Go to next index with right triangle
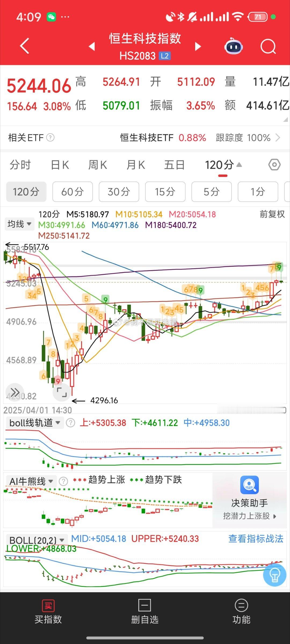This screenshot has height=644, width=290. point(198,46)
